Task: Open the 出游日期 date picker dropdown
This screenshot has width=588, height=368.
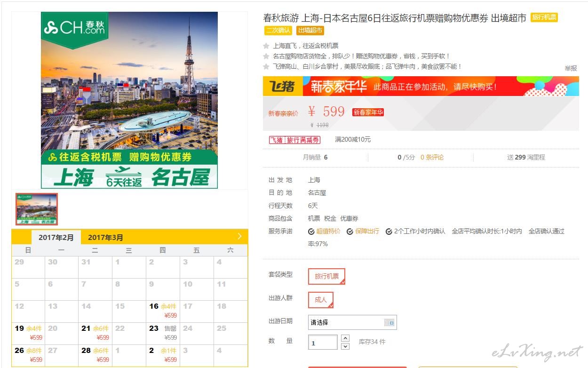Action: coord(352,322)
